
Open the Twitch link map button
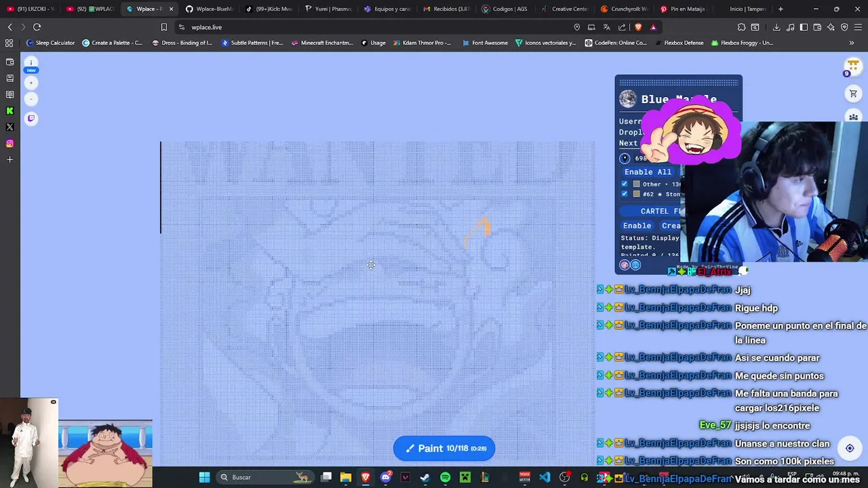pyautogui.click(x=31, y=118)
